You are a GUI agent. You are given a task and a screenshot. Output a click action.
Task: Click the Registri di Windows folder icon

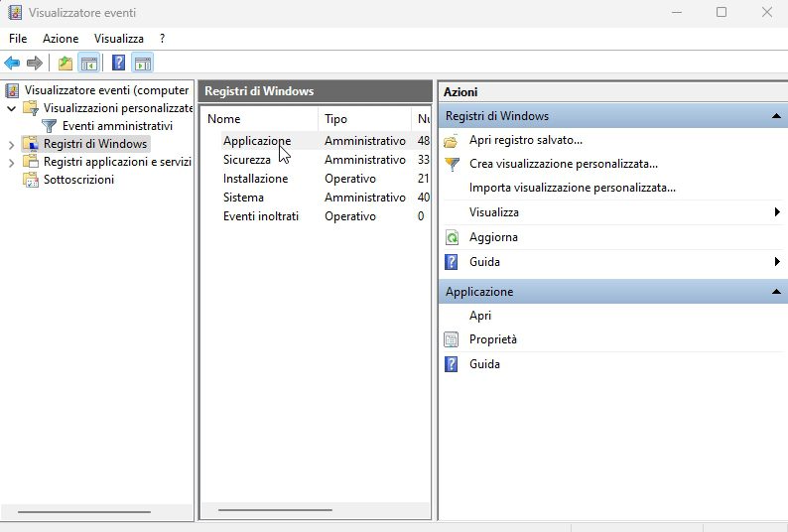(x=31, y=144)
